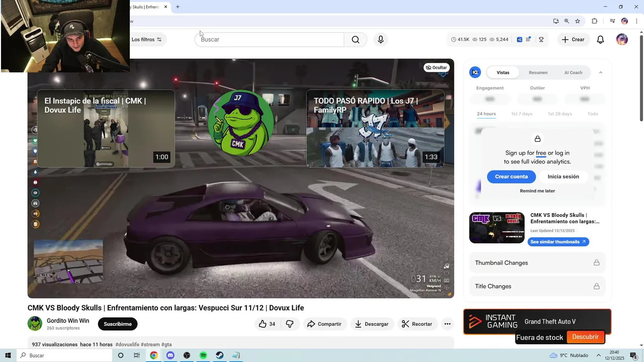This screenshot has width=644, height=362.
Task: Expand the locked Title Changes section
Action: click(537, 287)
